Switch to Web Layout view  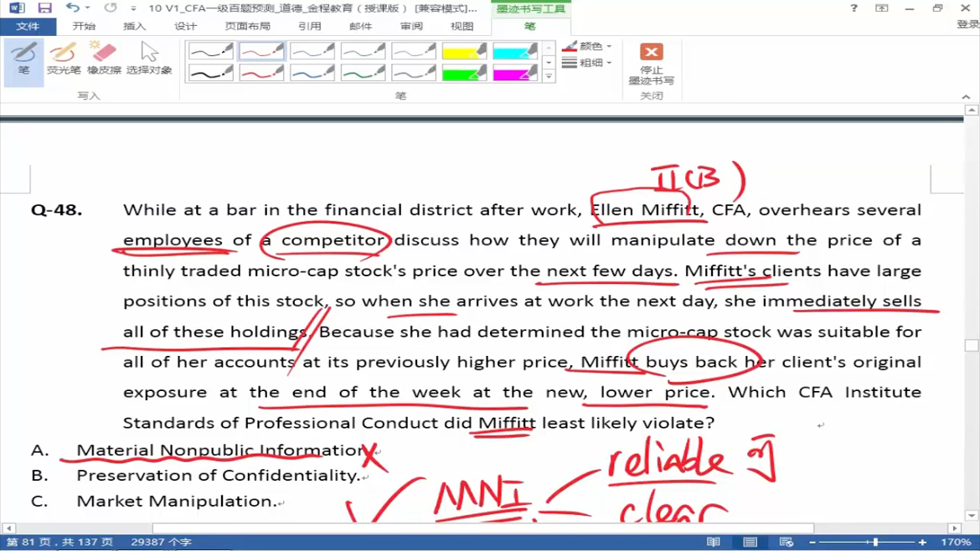(x=787, y=542)
